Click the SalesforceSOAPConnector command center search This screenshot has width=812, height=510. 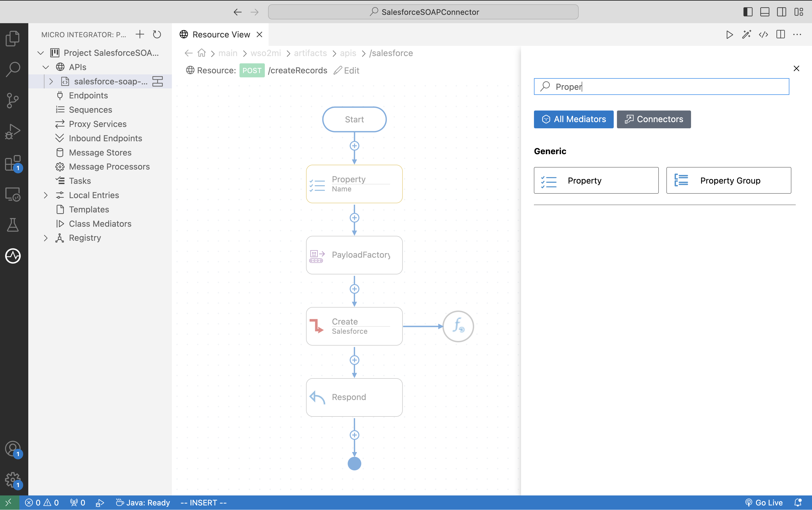[x=423, y=12]
